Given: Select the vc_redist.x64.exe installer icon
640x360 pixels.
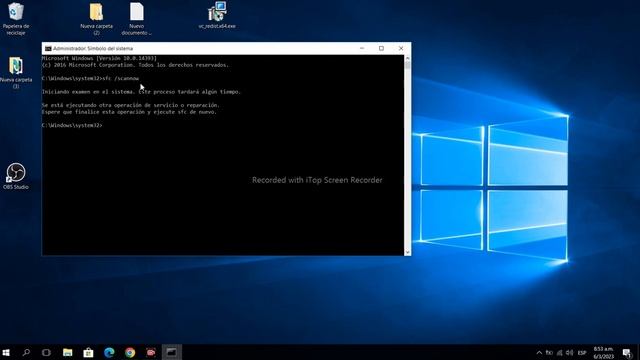Looking at the screenshot, I should (217, 16).
